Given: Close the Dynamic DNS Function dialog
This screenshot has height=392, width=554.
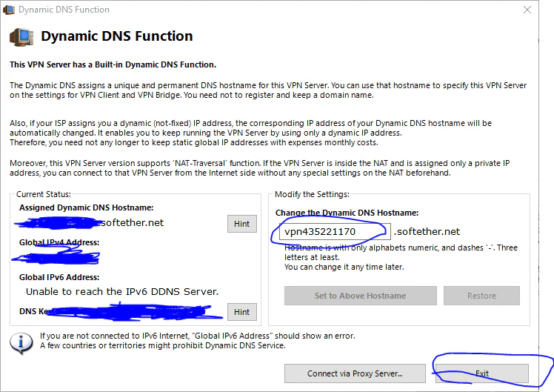Looking at the screenshot, I should click(527, 10).
